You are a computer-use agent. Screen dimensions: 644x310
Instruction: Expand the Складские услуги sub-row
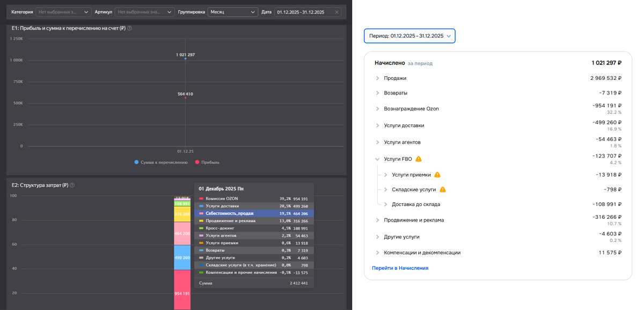386,189
